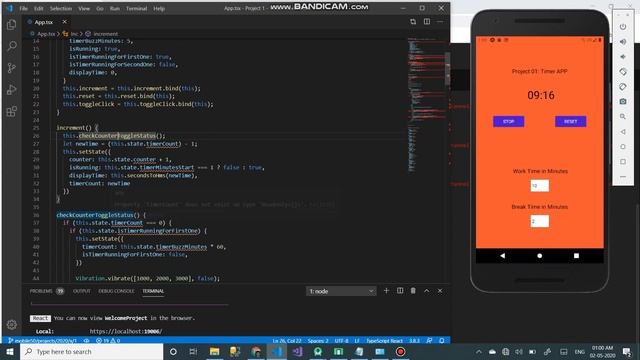This screenshot has width=640, height=360.
Task: Click the emulator zoom magnifier icon
Action: pos(623,116)
